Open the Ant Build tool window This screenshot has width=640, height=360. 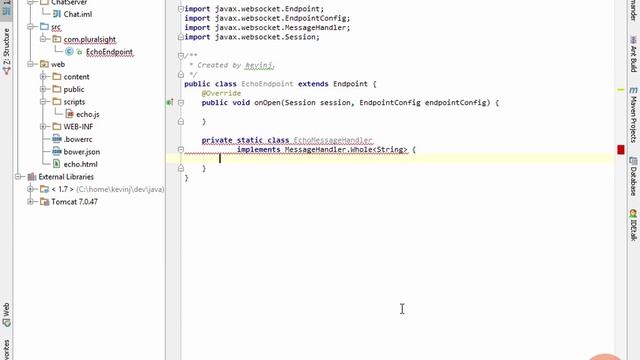click(633, 53)
